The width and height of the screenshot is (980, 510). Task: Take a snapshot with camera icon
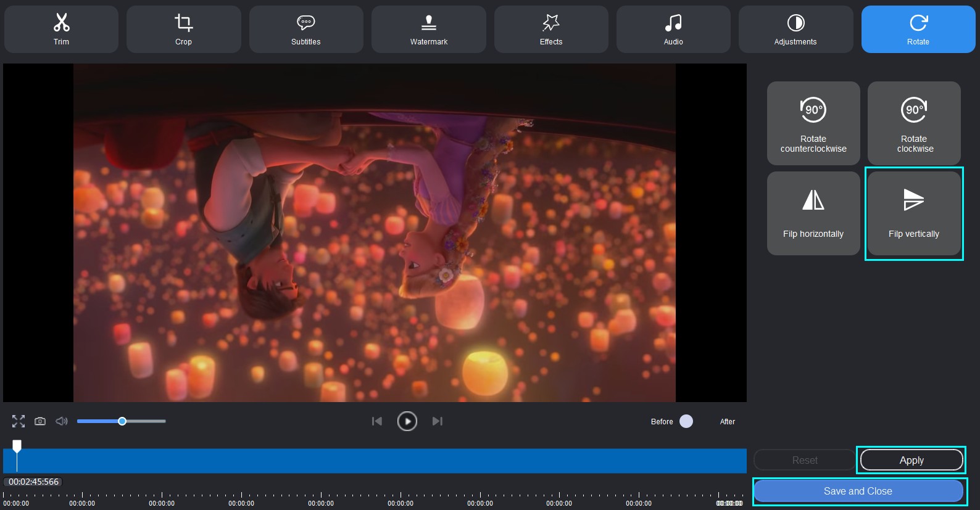(40, 421)
